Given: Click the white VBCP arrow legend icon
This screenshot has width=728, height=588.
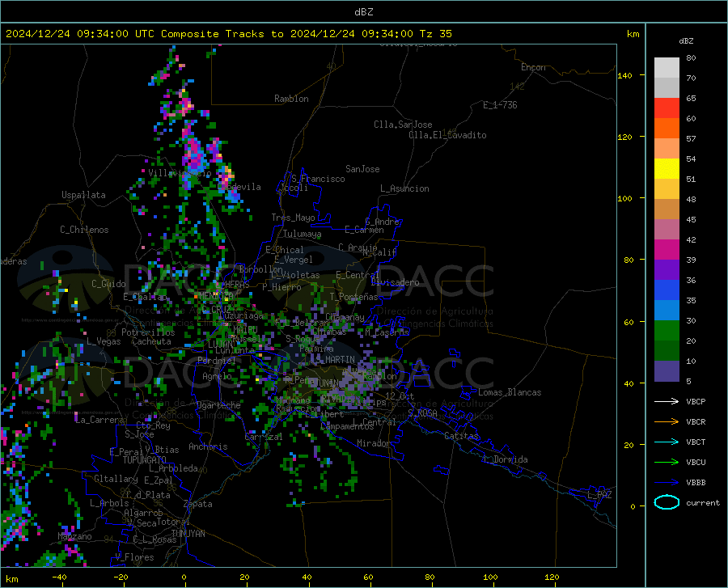Looking at the screenshot, I should pos(667,401).
